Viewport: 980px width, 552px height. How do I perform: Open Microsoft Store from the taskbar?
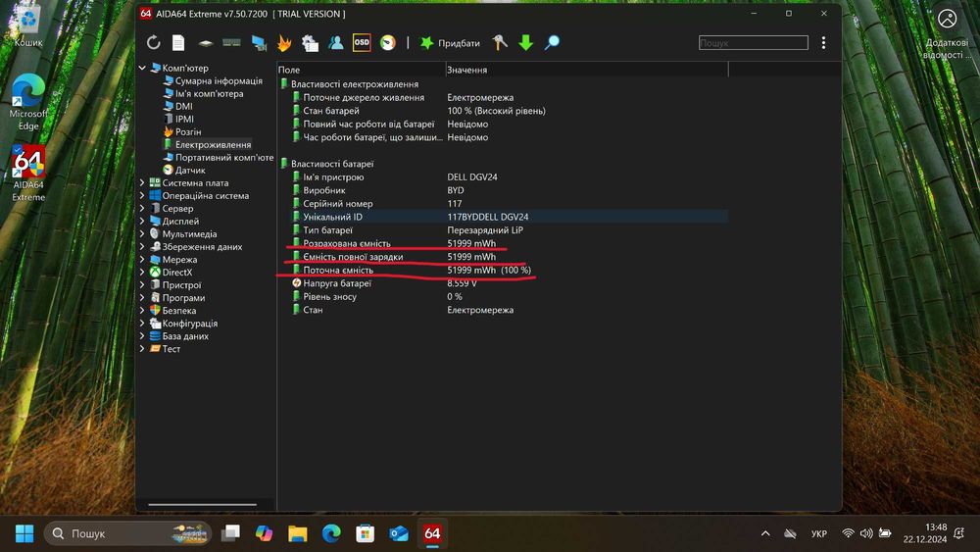[x=365, y=533]
